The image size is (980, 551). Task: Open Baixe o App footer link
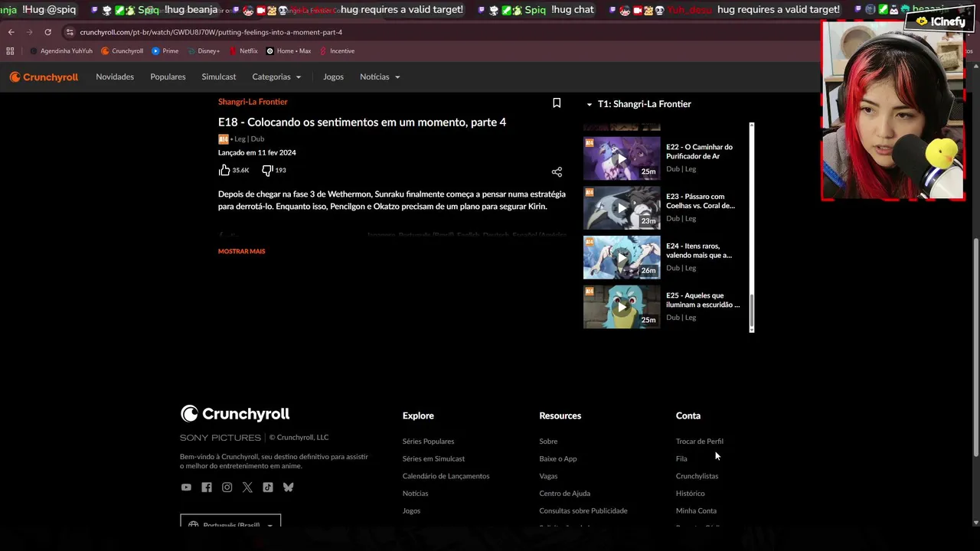(558, 458)
